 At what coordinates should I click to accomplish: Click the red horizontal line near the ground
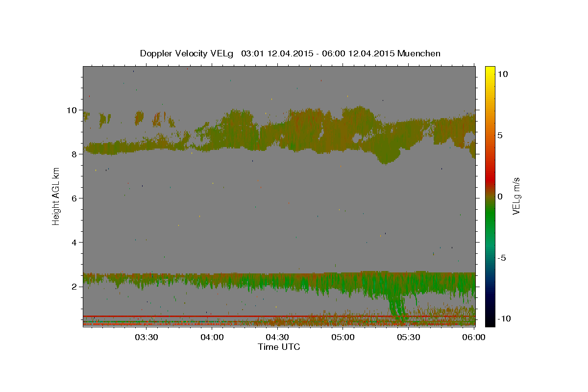coord(279,317)
